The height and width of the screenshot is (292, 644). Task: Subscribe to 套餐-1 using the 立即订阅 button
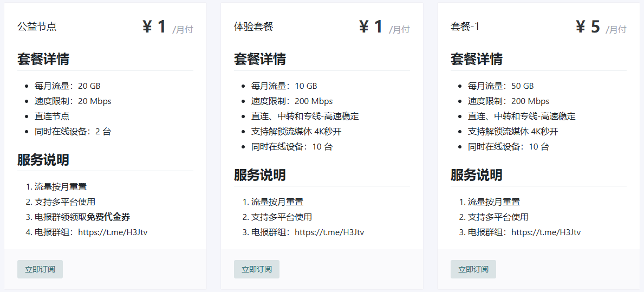click(x=473, y=269)
